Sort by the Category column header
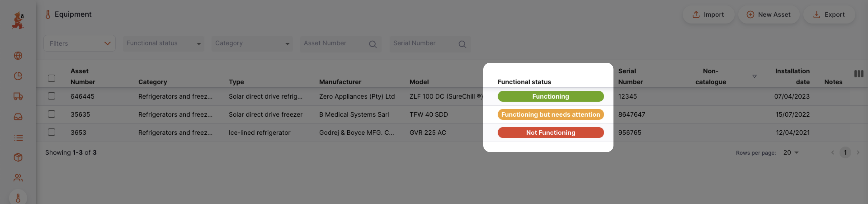The image size is (868, 204). point(153,82)
